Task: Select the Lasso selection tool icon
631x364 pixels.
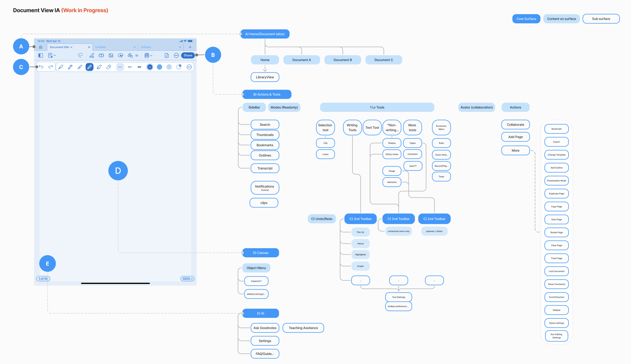Action: point(80,55)
